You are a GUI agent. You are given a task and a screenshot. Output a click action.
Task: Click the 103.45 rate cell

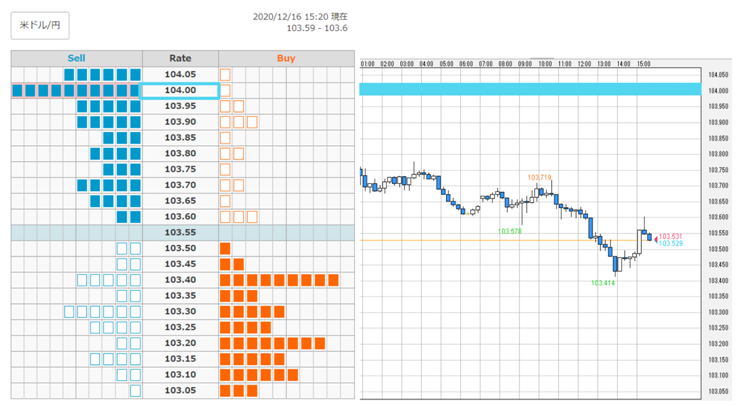(180, 264)
